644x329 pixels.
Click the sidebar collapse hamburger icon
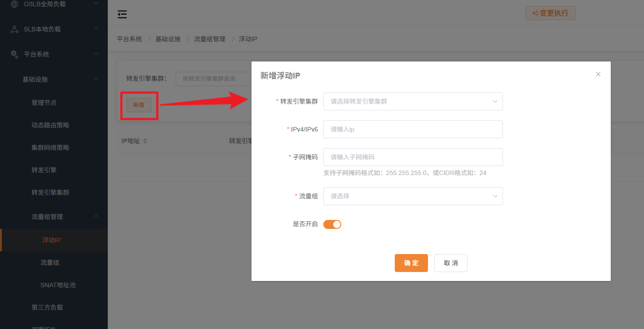coord(122,14)
